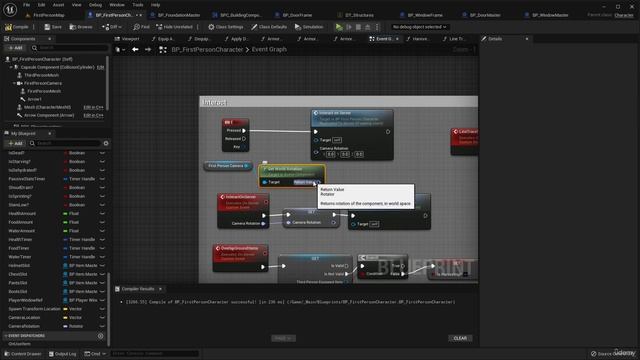Collapse the Event Dispatchers section

tap(6, 336)
